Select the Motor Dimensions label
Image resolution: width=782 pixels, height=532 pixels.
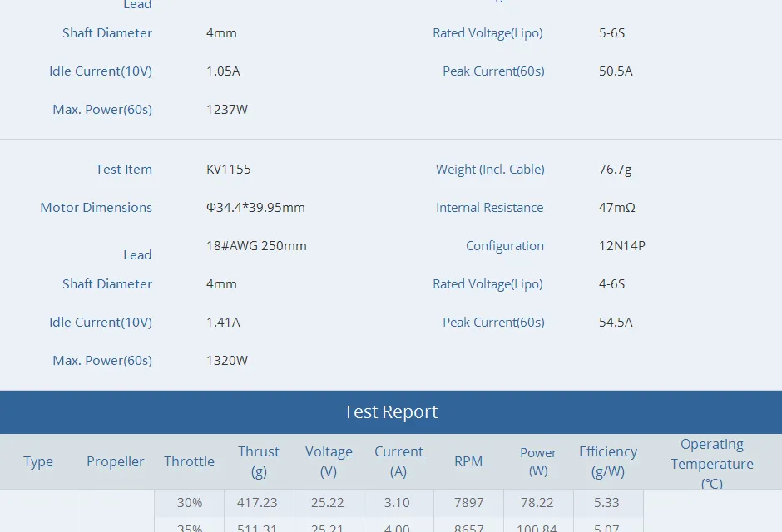96,207
